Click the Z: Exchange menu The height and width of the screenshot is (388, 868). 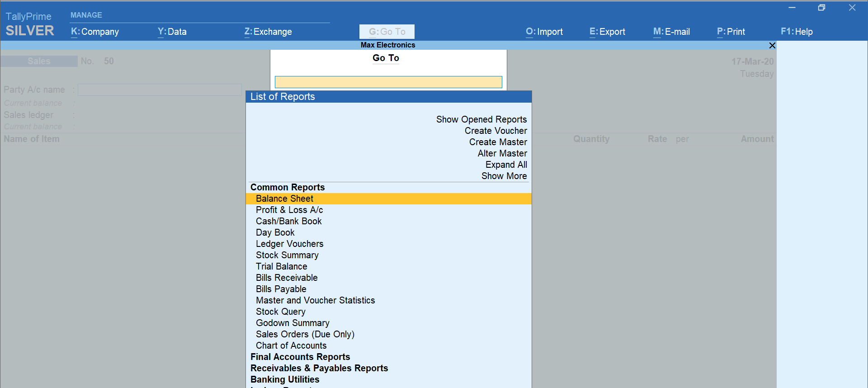tap(268, 32)
